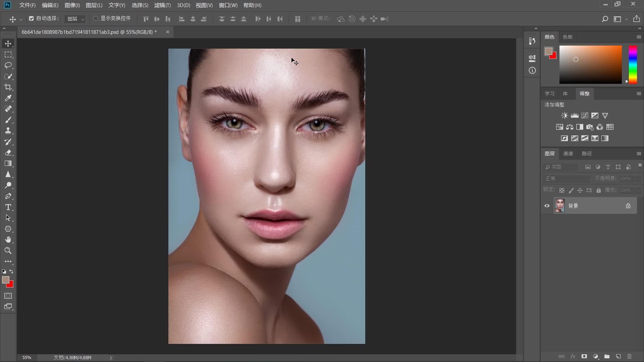Expand the status bar info arrow
This screenshot has height=362, width=644.
pyautogui.click(x=111, y=358)
